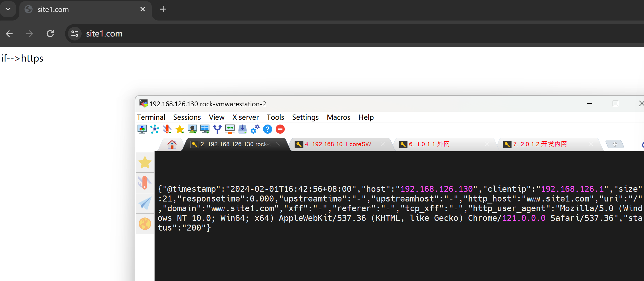Open the Tunneling icon with green arrows
644x281 pixels.
coord(230,129)
